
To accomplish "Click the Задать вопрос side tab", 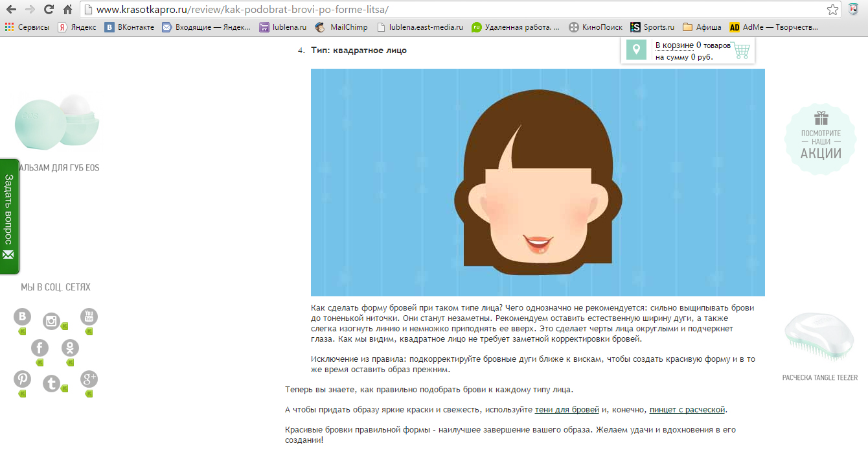I will (10, 216).
